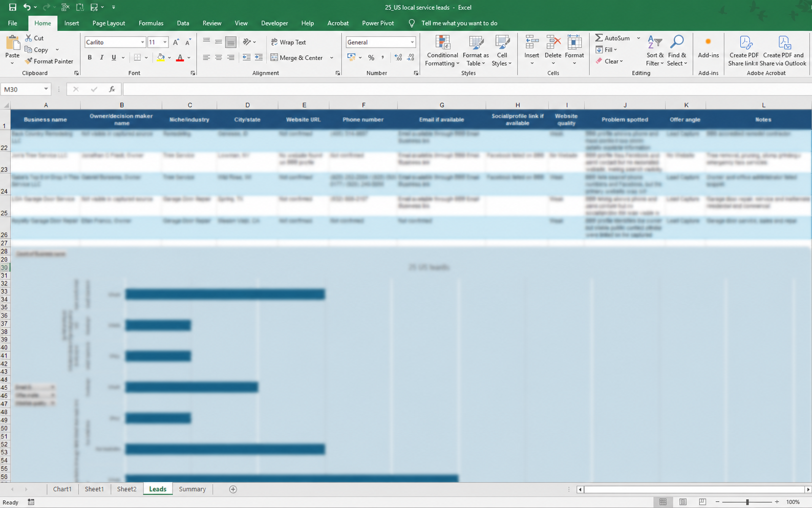Toggle bottom vertical alignment
The image size is (812, 508).
(231, 41)
